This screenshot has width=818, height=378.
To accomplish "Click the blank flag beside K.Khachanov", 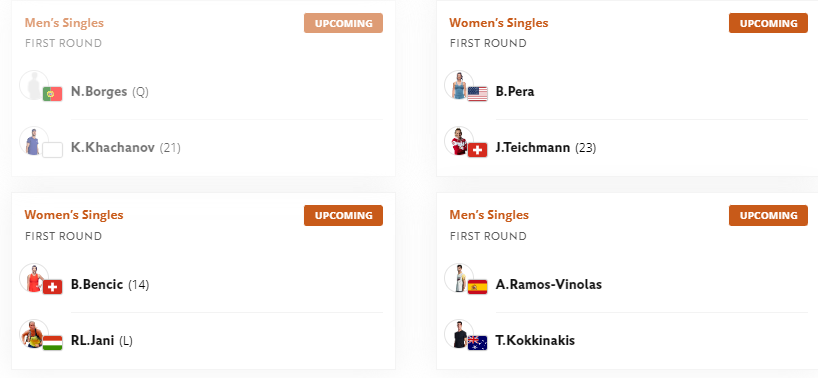I will click(x=53, y=150).
